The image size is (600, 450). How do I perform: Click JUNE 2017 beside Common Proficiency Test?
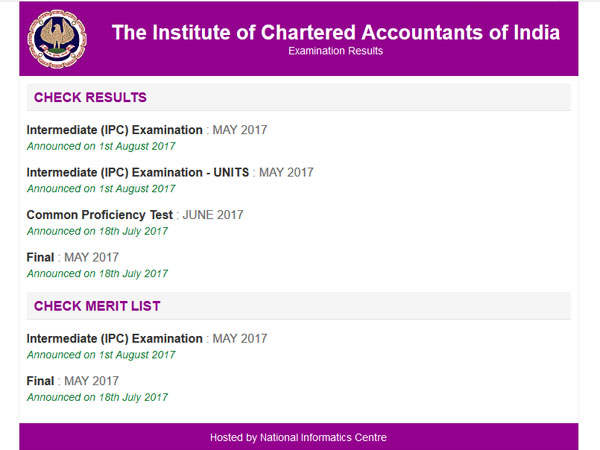[x=213, y=214]
